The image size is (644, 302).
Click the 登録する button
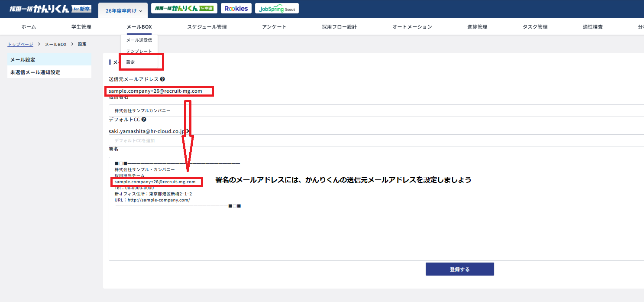(460, 269)
